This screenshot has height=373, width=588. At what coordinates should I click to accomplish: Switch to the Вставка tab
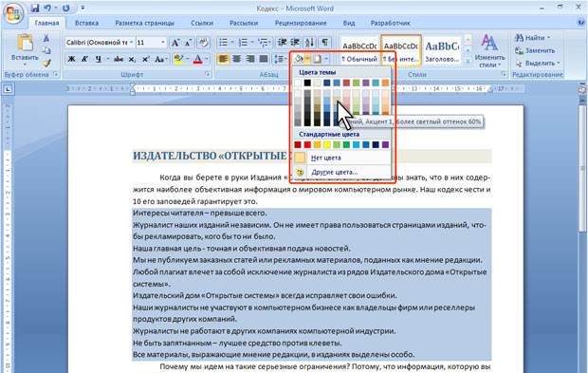pyautogui.click(x=86, y=23)
